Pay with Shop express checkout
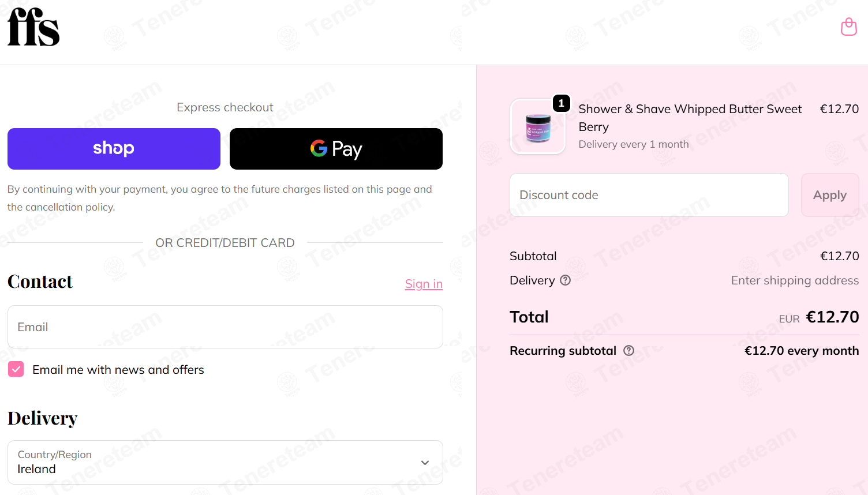The width and height of the screenshot is (868, 495). (x=114, y=149)
